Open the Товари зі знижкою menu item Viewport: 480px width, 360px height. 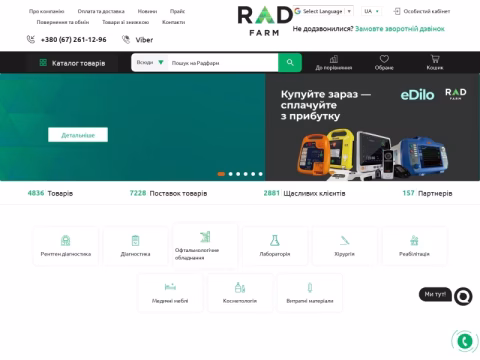(x=125, y=22)
